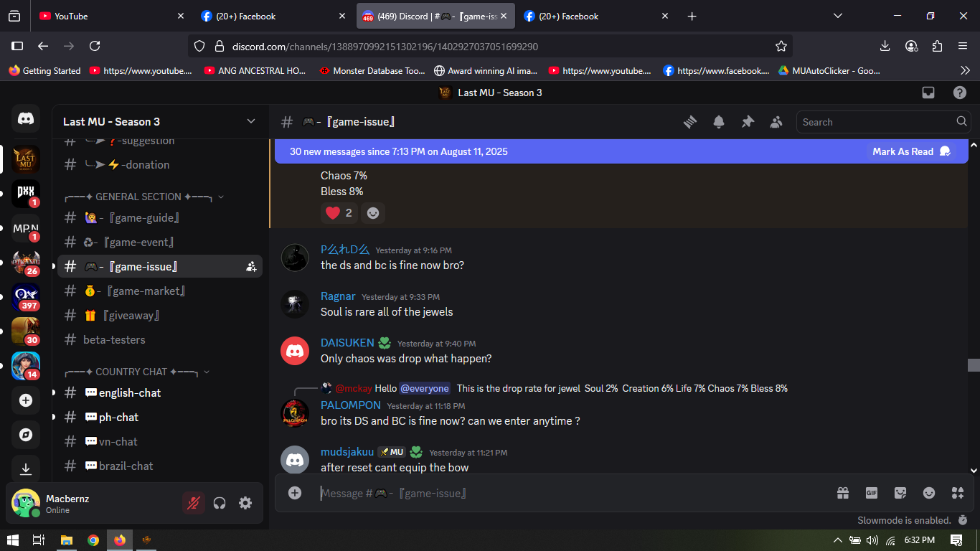
Task: Open the Threads icon in channel header
Action: [x=690, y=122]
